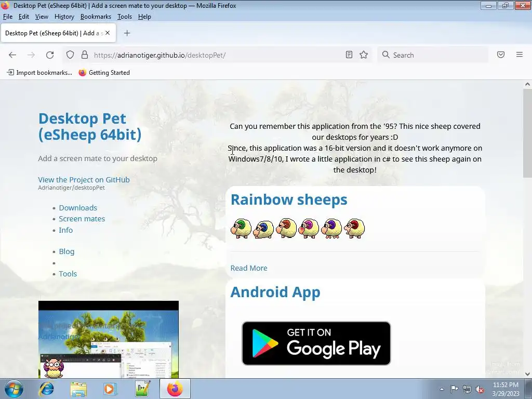Viewport: 532px width, 399px height.
Task: Open the Blog link in sidebar
Action: coord(66,251)
